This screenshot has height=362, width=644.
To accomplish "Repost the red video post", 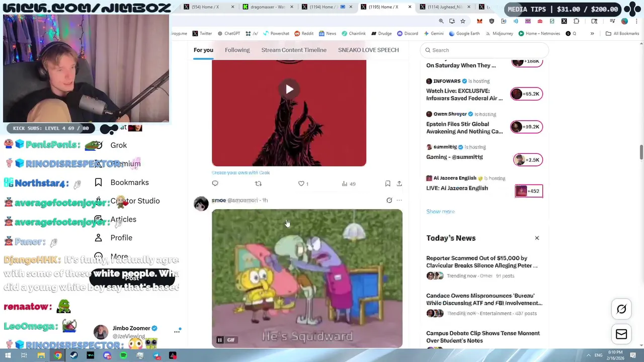I will click(x=258, y=184).
